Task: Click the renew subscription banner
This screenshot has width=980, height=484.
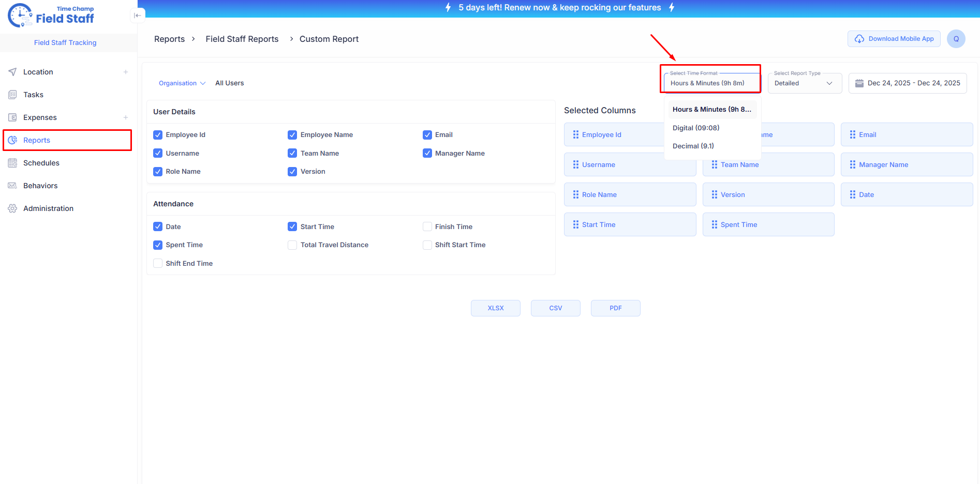Action: click(559, 8)
